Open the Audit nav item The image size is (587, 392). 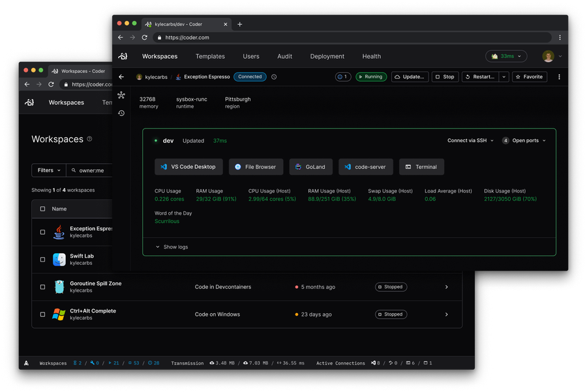284,56
